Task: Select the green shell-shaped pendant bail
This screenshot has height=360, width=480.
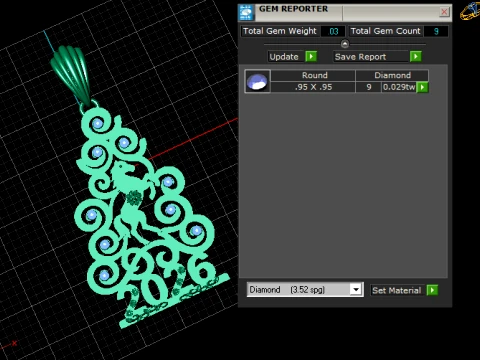Action: [71, 75]
